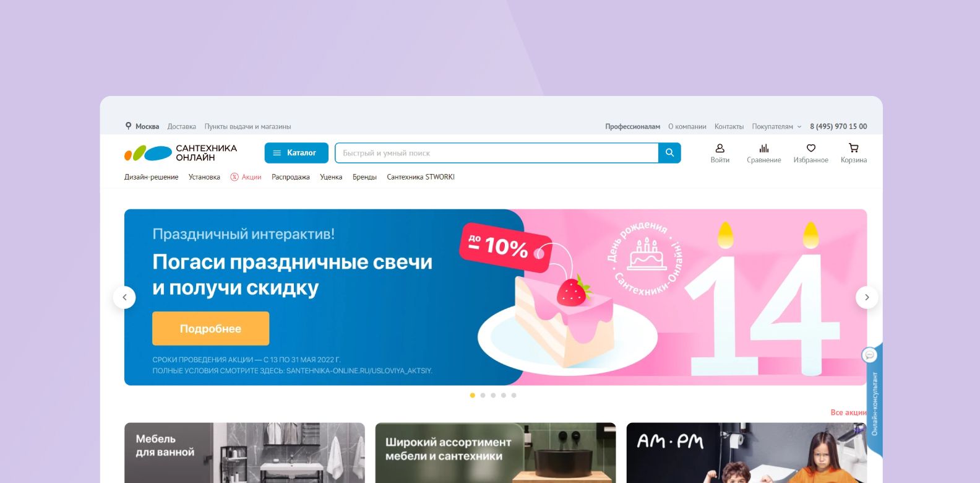
Task: Click the orange Подробнее button
Action: pyautogui.click(x=210, y=328)
